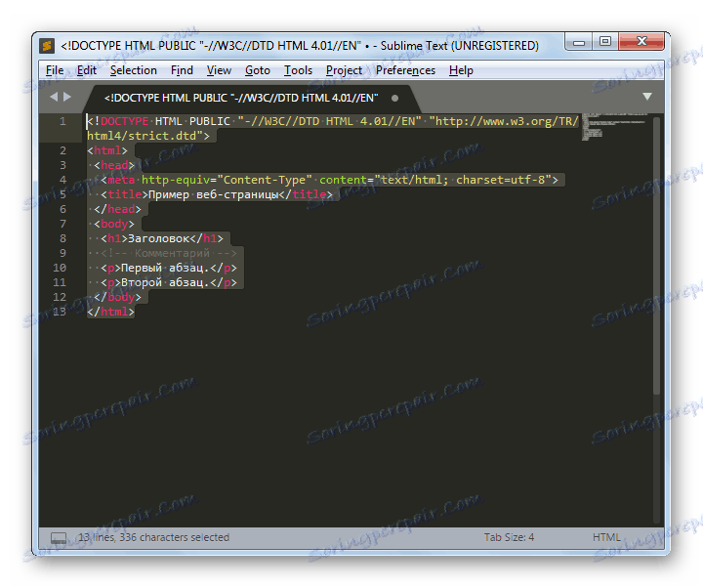Click the opening <body> tag
The height and width of the screenshot is (588, 703).
[x=114, y=224]
